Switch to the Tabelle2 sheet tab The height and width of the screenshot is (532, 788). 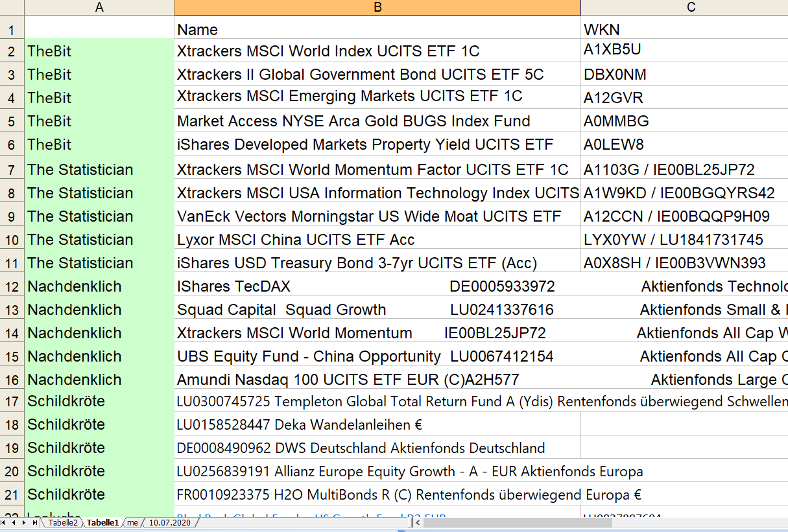tap(64, 522)
